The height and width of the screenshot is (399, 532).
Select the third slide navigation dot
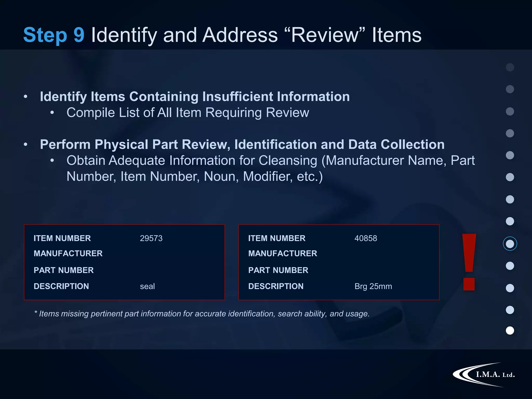click(x=510, y=111)
